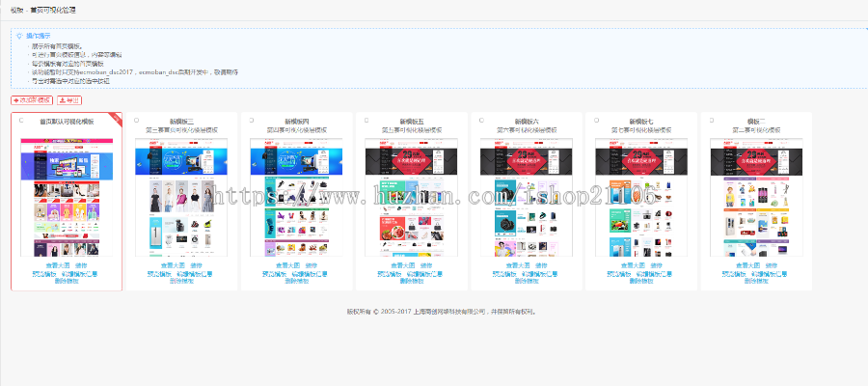Click the 操作提示 heading text
This screenshot has height=386, width=868.
[x=39, y=36]
